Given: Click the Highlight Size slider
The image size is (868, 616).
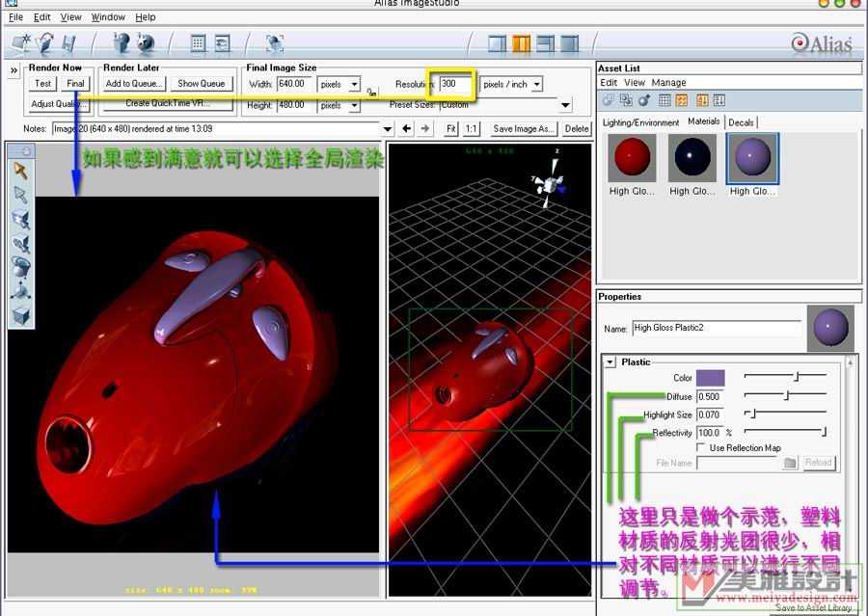Looking at the screenshot, I should pos(785,413).
